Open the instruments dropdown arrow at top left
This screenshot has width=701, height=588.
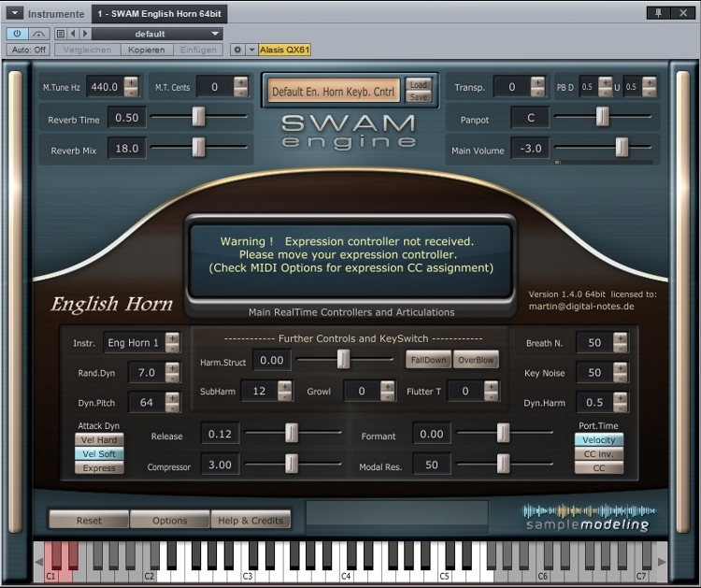(14, 13)
